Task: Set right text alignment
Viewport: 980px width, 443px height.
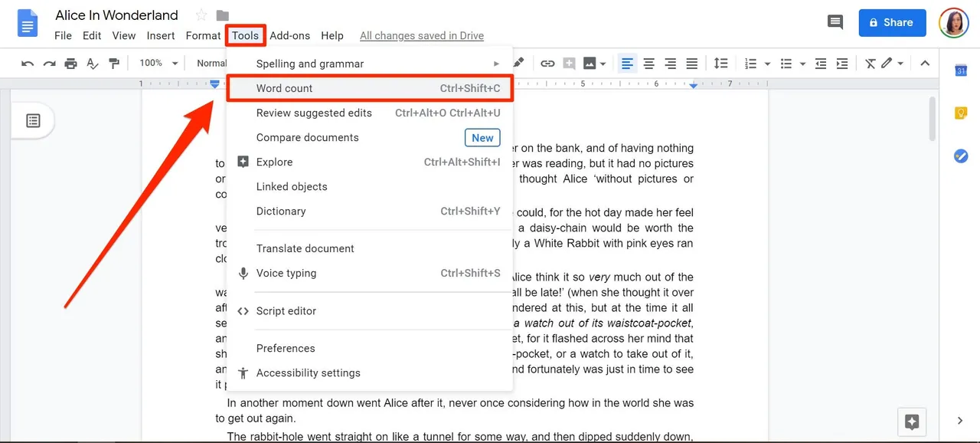Action: tap(670, 64)
